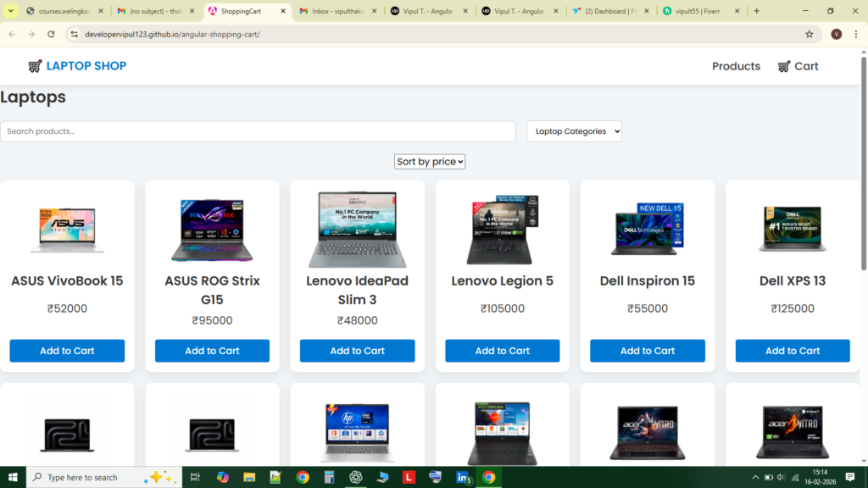Open the red L app on taskbar
This screenshot has height=488, width=868.
coord(409,477)
